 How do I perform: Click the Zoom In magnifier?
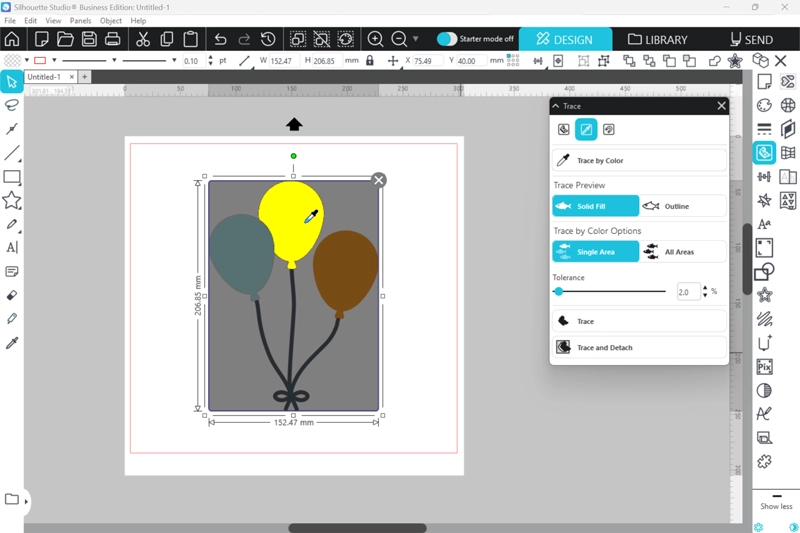pos(375,39)
